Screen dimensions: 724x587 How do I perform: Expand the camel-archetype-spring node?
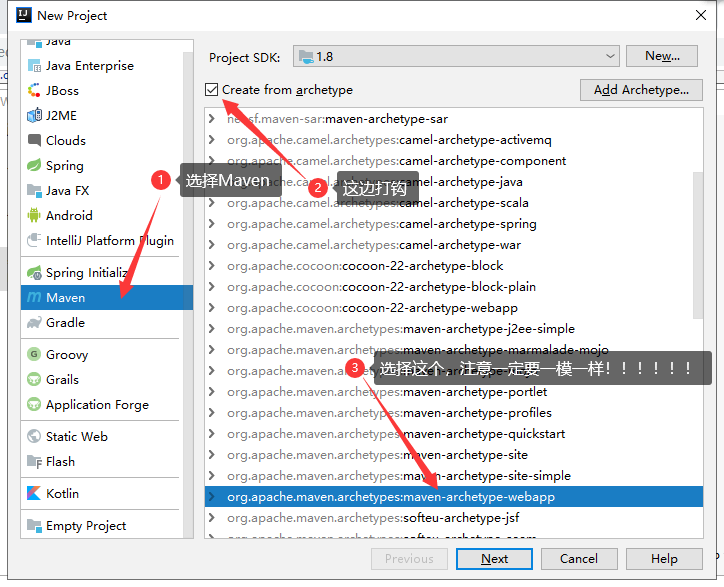(212, 224)
